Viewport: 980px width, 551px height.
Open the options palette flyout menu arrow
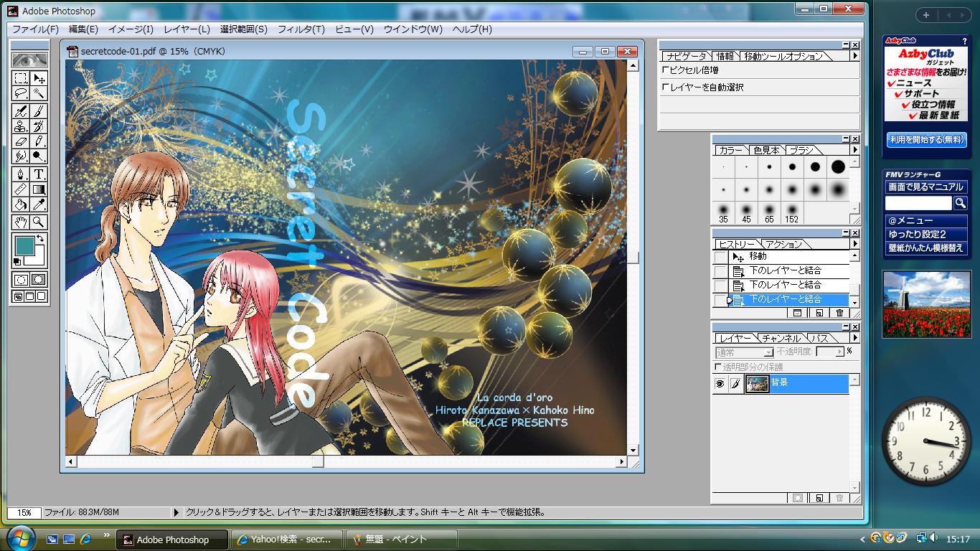(854, 56)
